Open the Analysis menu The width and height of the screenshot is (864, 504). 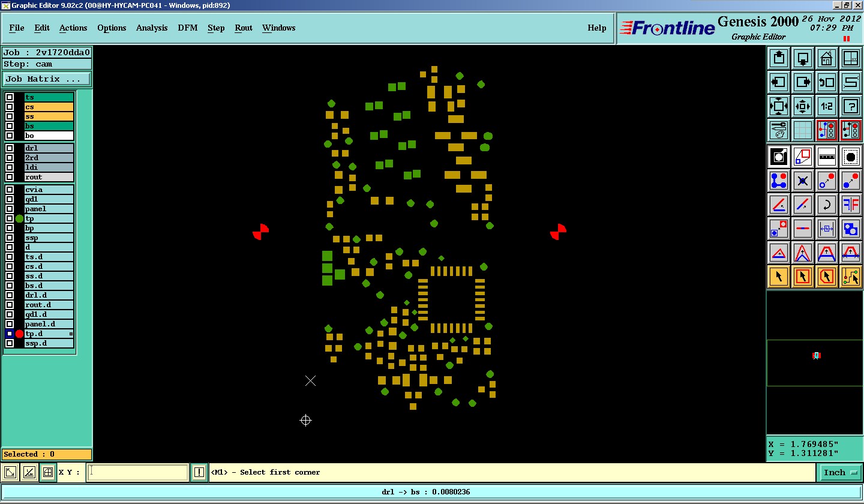pyautogui.click(x=152, y=28)
